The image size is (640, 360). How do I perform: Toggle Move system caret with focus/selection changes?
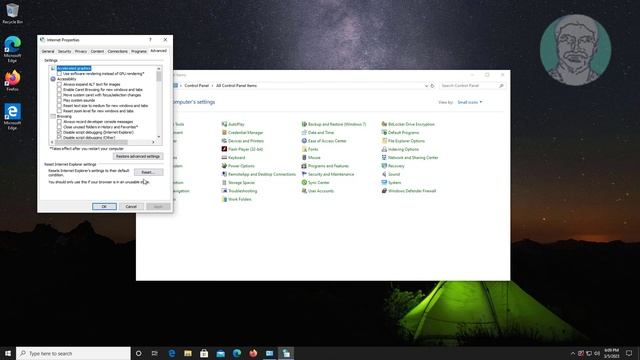coord(60,95)
